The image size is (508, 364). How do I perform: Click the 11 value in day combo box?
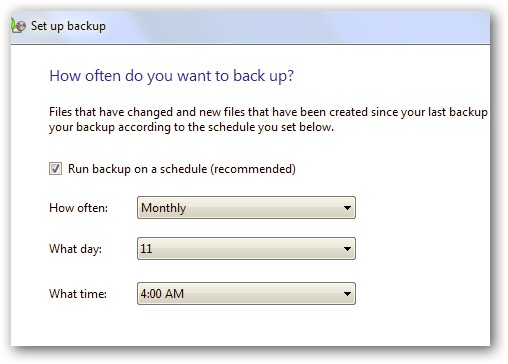(146, 249)
